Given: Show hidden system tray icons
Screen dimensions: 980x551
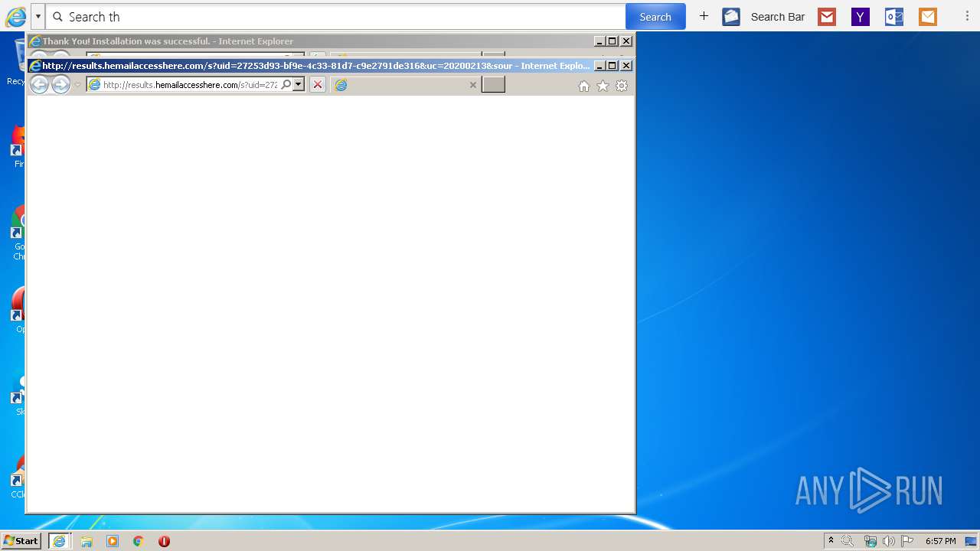Looking at the screenshot, I should point(831,540).
